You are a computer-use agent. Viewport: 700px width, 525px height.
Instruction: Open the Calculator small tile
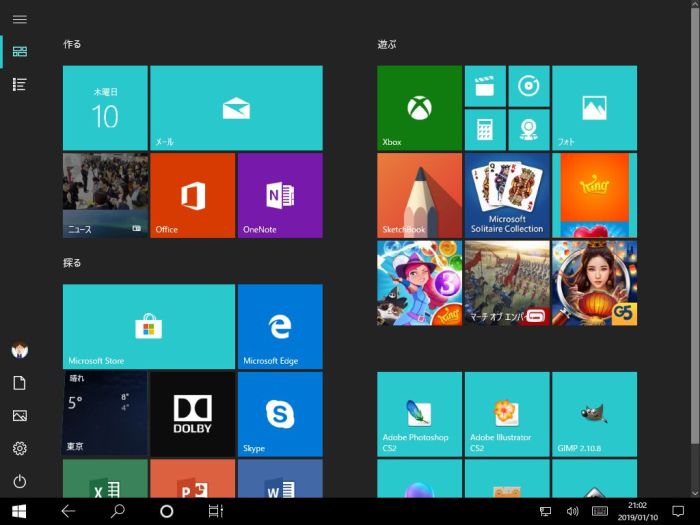point(484,130)
